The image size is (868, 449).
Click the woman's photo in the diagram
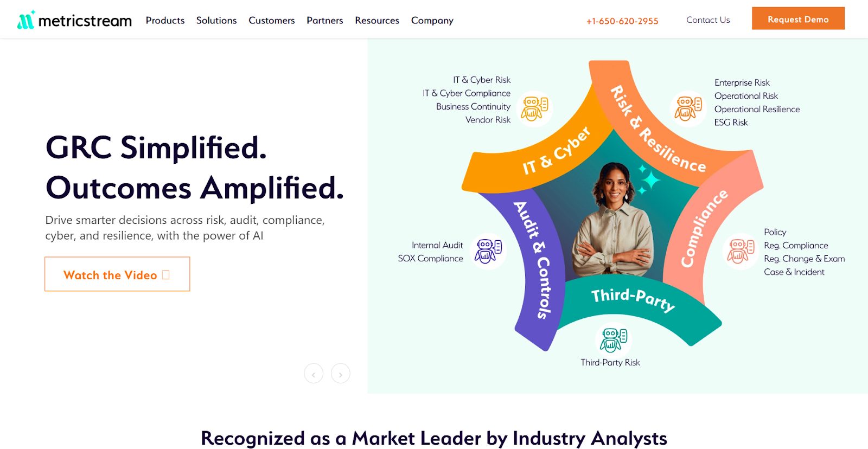[614, 222]
